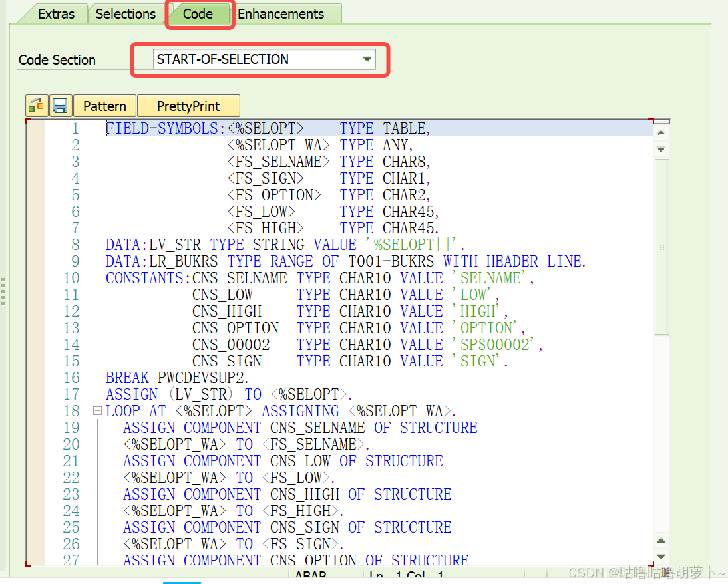Click the PrettyPrint button

tap(188, 105)
